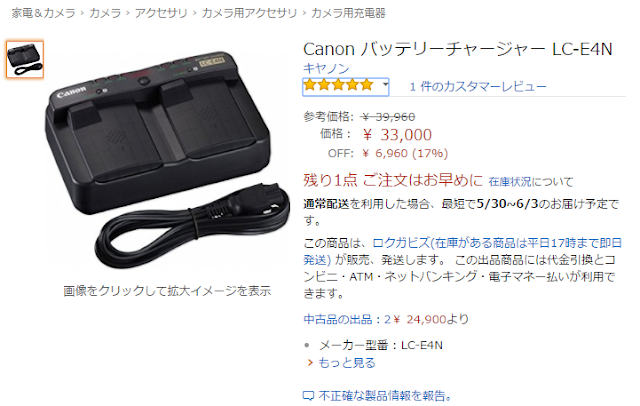640x406 pixels.
Task: Click the orange chevron beside もっと見る
Action: [310, 362]
